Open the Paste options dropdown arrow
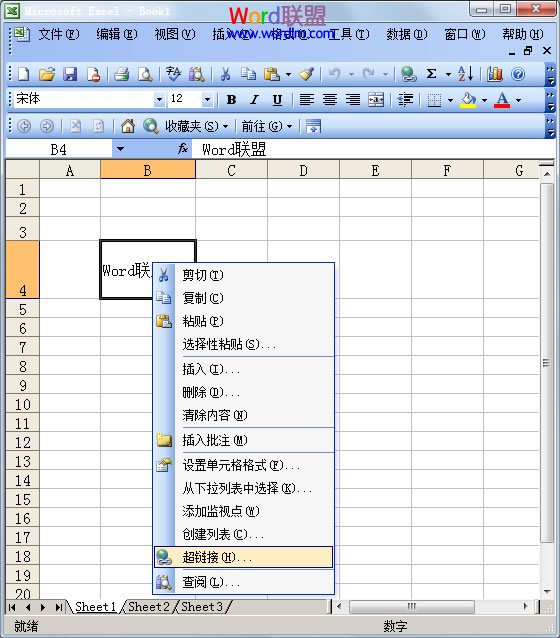 click(288, 74)
